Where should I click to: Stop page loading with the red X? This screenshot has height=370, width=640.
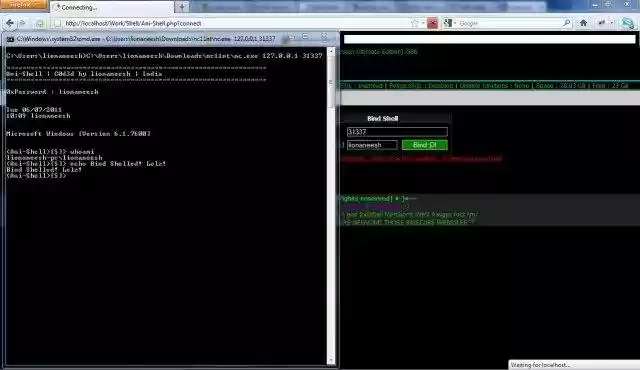[432, 23]
